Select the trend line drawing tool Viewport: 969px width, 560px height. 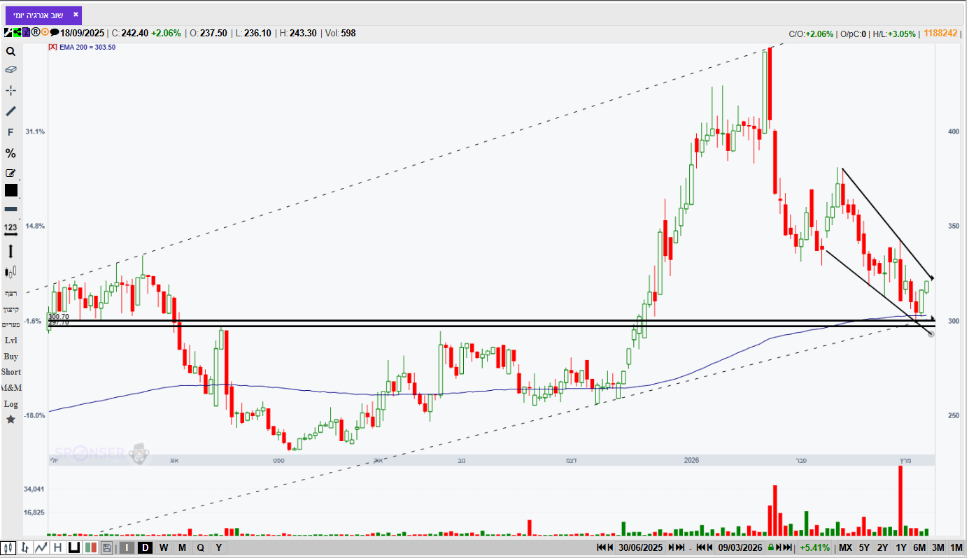pos(10,111)
